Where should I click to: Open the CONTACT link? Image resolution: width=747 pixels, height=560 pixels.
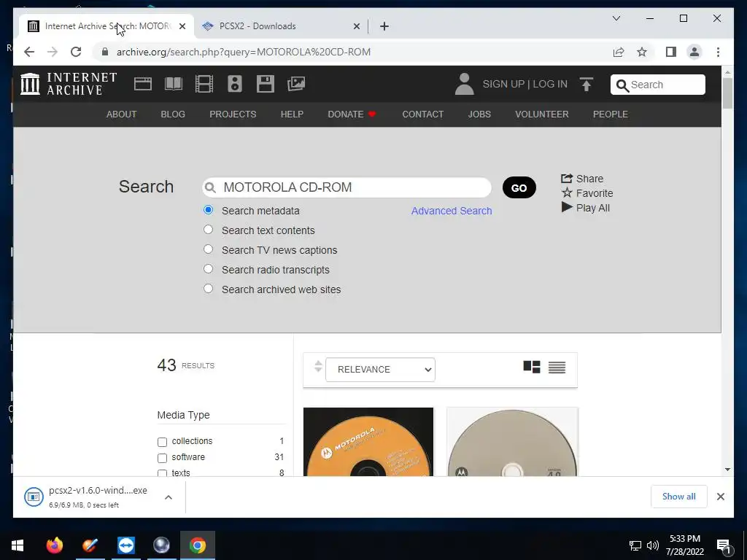[422, 114]
